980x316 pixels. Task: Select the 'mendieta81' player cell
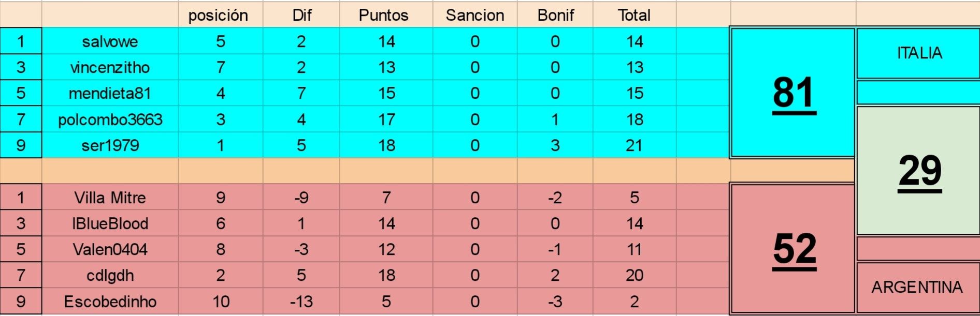(x=110, y=93)
